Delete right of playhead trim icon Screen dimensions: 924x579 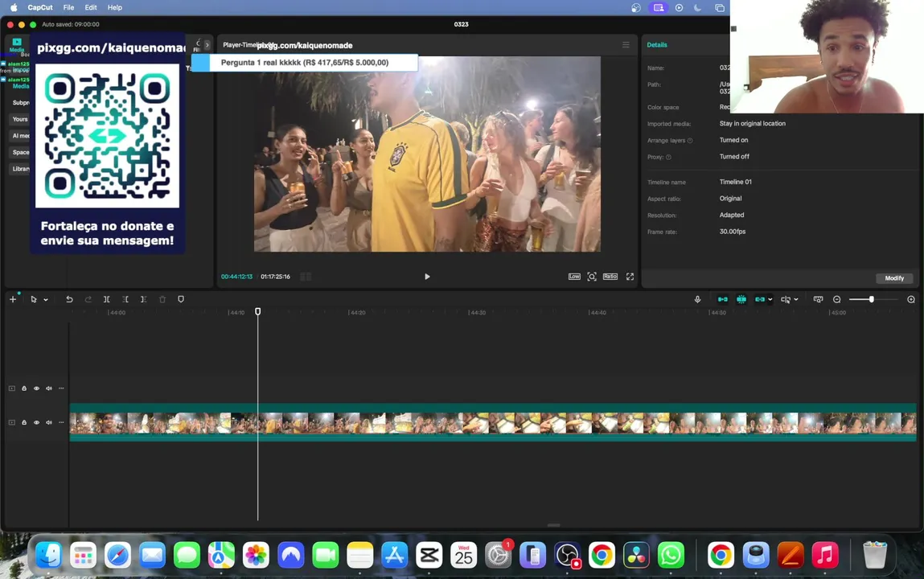click(x=144, y=299)
